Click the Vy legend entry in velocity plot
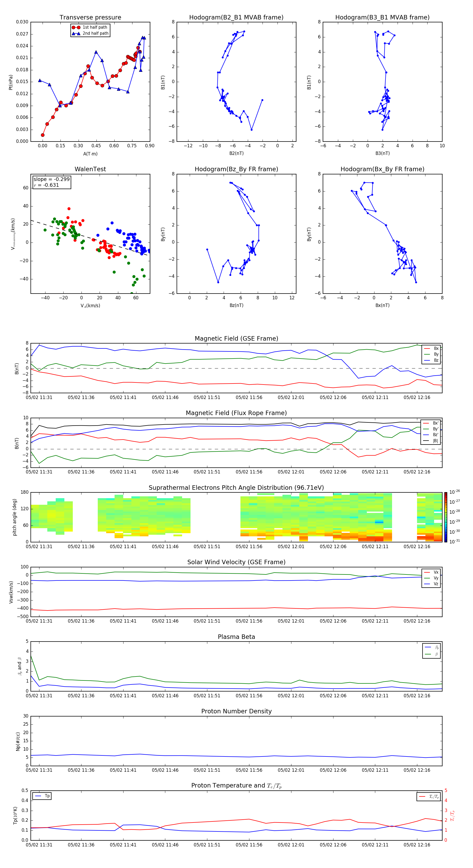The width and height of the screenshot is (473, 868). point(431,578)
